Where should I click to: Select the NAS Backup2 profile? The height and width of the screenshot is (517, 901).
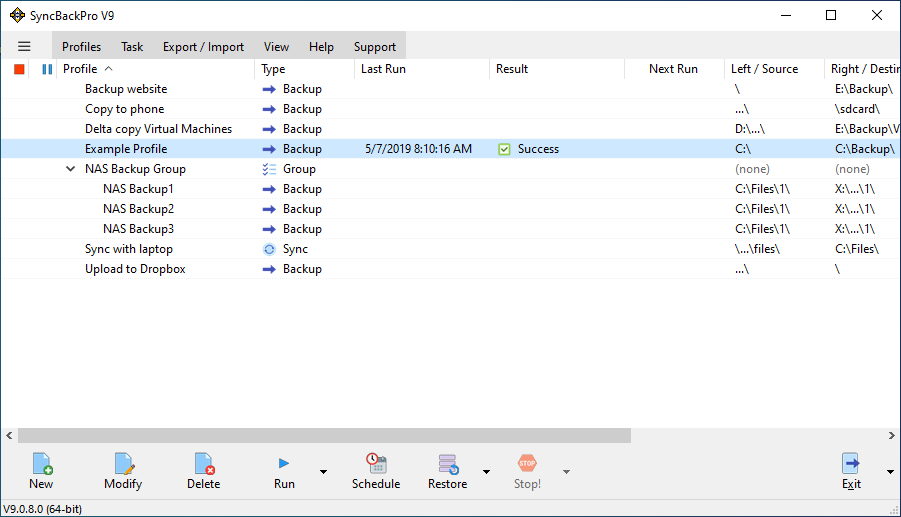(138, 209)
